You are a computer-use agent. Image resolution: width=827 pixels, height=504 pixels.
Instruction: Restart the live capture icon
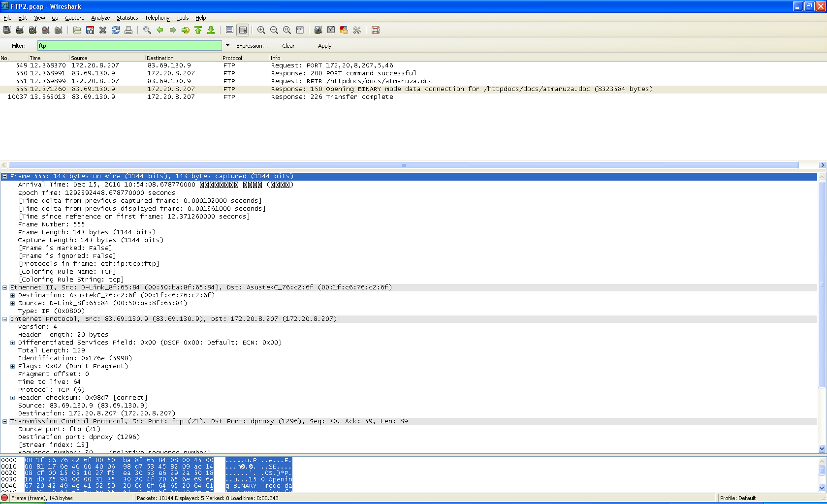(58, 30)
